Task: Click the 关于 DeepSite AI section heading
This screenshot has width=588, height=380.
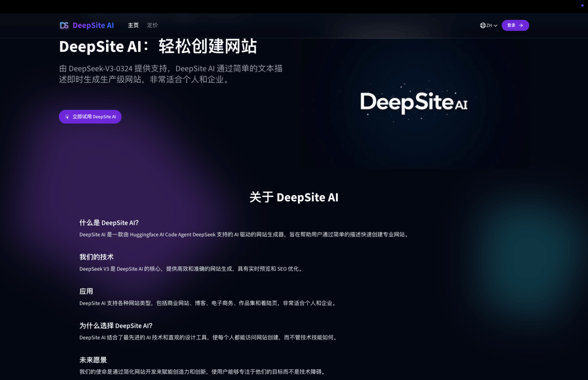Action: [294, 197]
